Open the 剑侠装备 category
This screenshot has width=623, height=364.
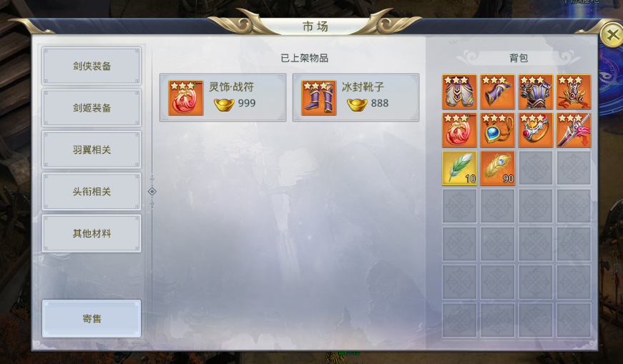92,66
